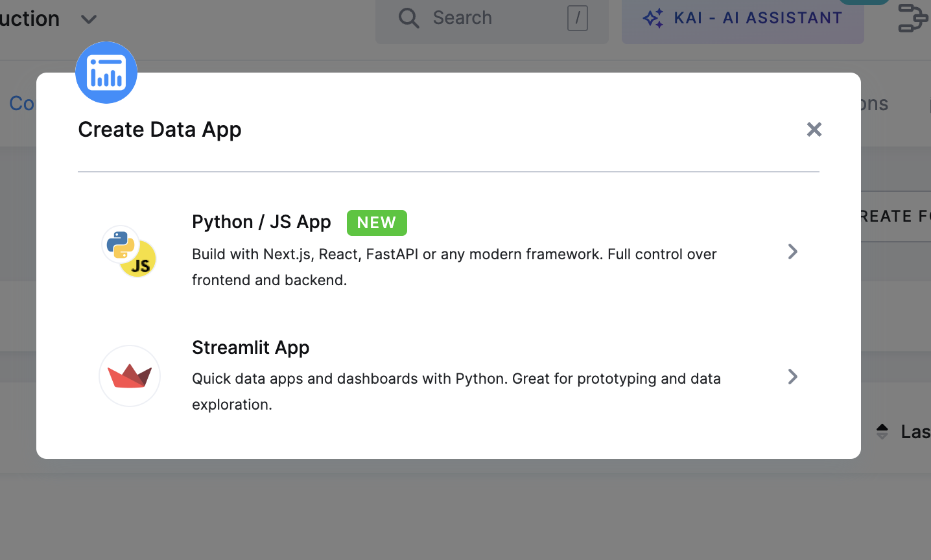The width and height of the screenshot is (931, 560).
Task: Open the KAI - AI ASSISTANT button
Action: pos(742,18)
